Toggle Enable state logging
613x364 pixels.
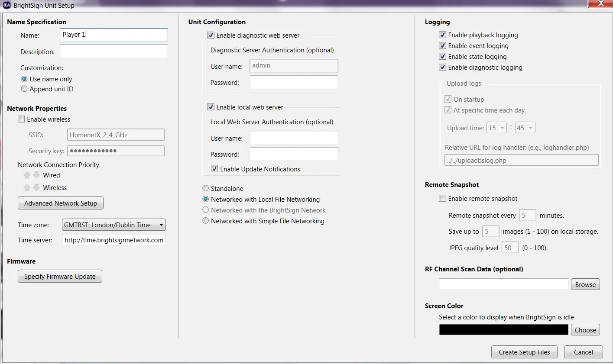click(443, 57)
